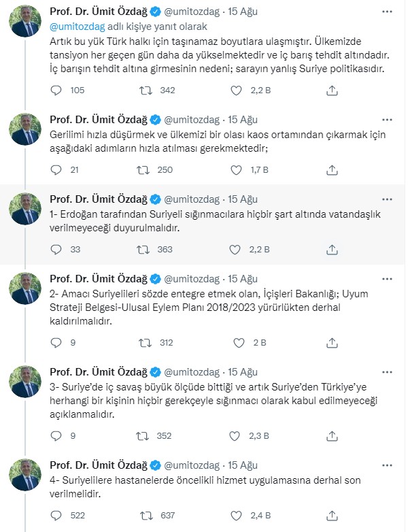This screenshot has width=410, height=532.
Task: Like the tweet with 2,2 B likes at top
Action: (x=236, y=90)
